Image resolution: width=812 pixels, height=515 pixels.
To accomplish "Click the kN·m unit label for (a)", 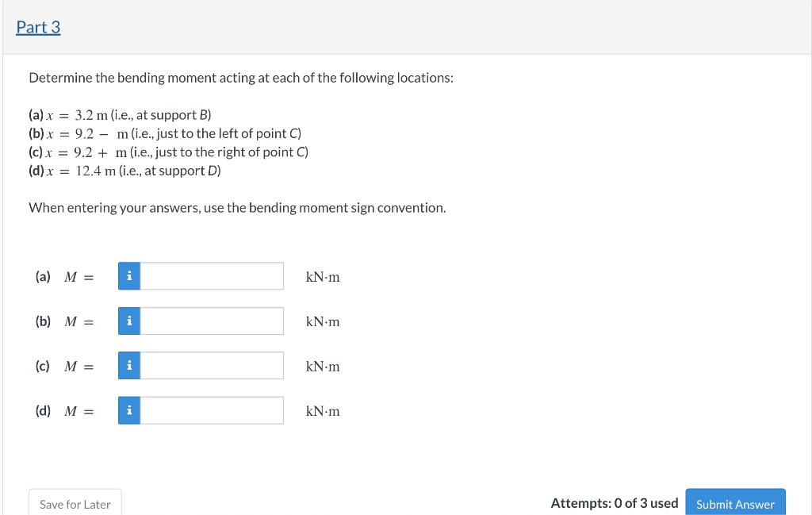I will pos(323,277).
